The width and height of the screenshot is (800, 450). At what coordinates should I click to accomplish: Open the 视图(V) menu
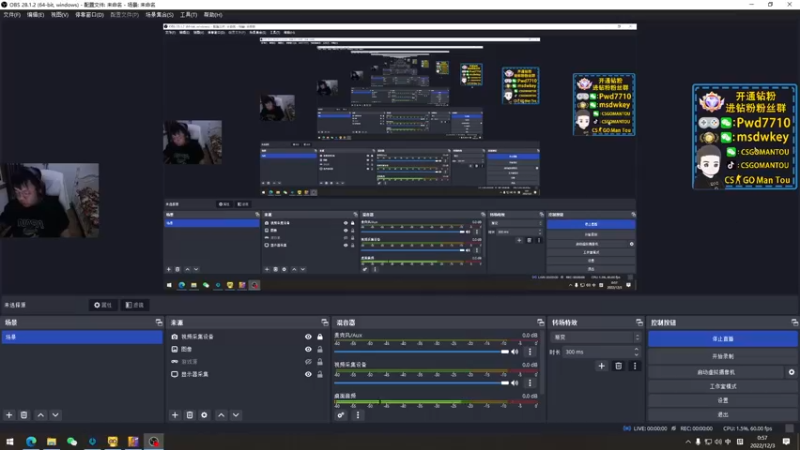(59, 15)
